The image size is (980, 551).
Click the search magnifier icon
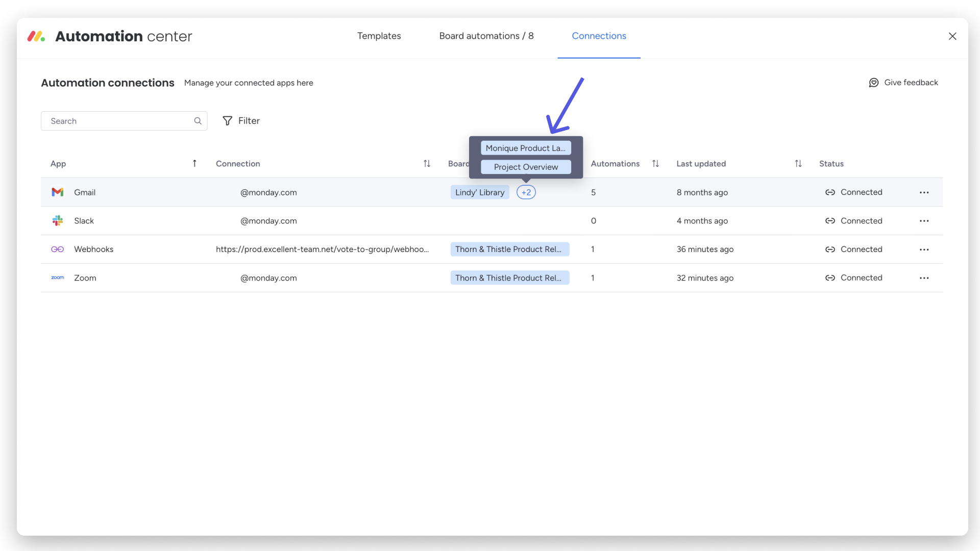pos(198,121)
